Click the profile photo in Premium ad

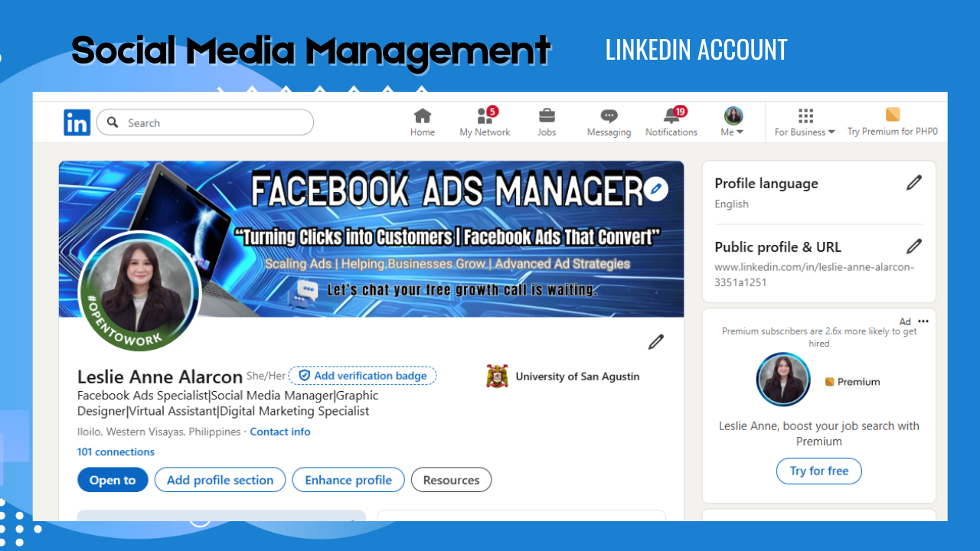click(x=783, y=380)
